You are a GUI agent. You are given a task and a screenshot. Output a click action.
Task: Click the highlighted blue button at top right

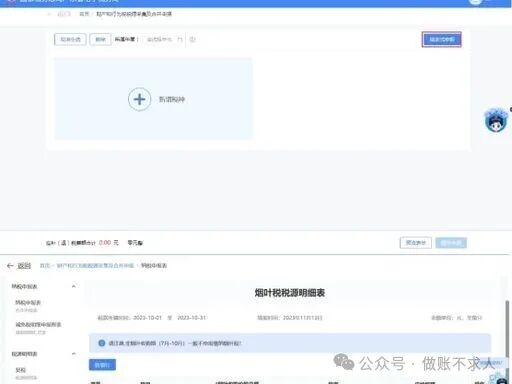point(442,39)
